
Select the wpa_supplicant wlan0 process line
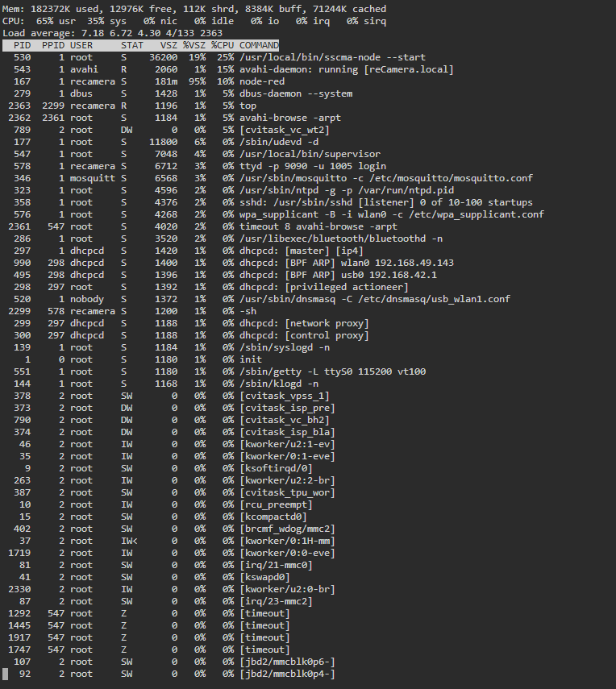click(276, 214)
